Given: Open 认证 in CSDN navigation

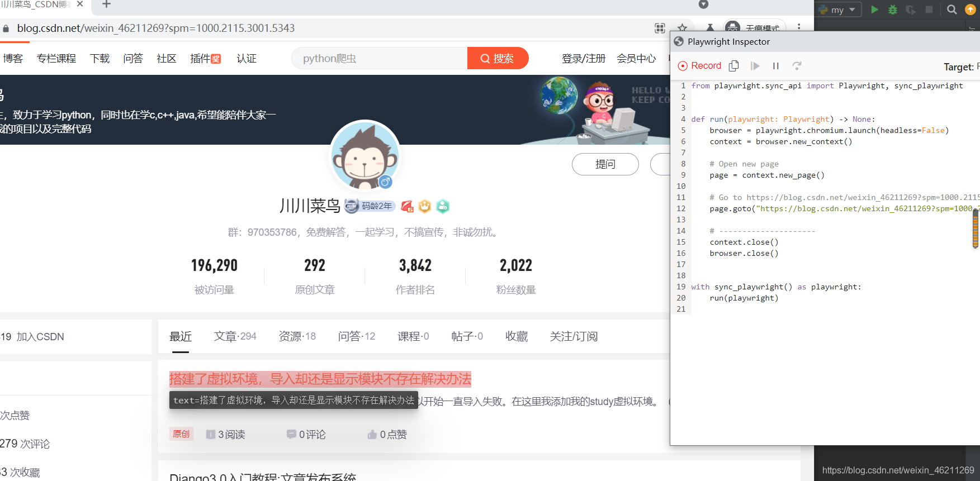Looking at the screenshot, I should (x=247, y=59).
